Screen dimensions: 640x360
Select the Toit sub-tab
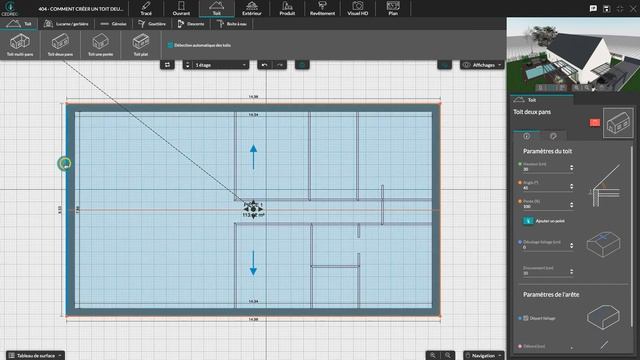click(x=19, y=24)
